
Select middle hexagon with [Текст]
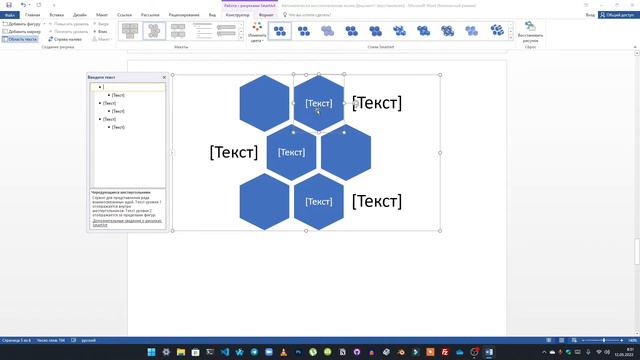point(291,152)
